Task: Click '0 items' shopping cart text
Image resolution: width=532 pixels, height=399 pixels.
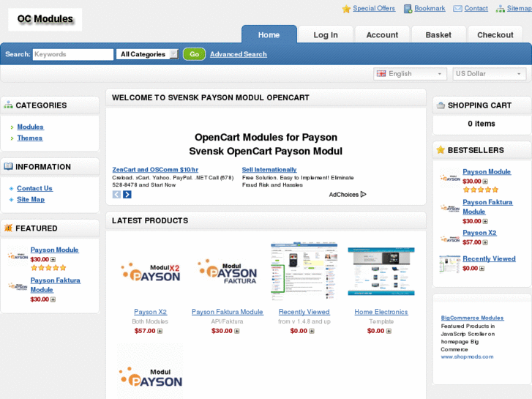Action: tap(481, 124)
